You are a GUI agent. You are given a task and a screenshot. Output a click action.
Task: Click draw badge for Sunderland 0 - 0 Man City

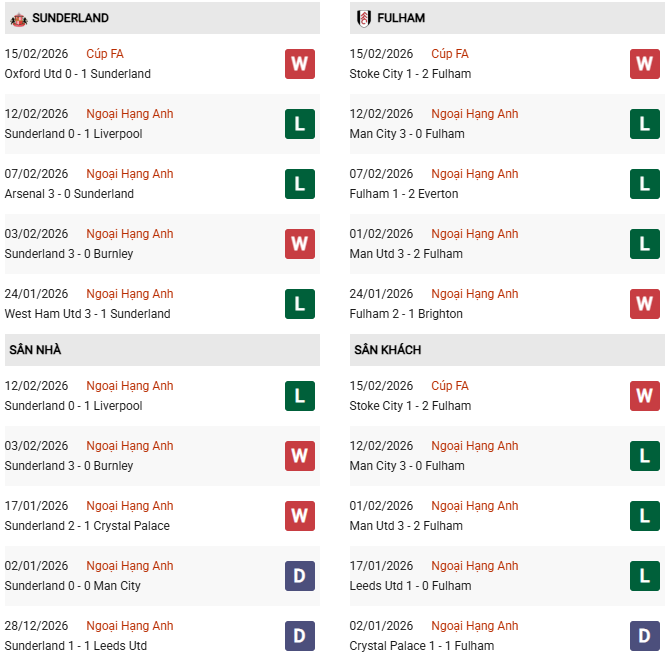(299, 576)
